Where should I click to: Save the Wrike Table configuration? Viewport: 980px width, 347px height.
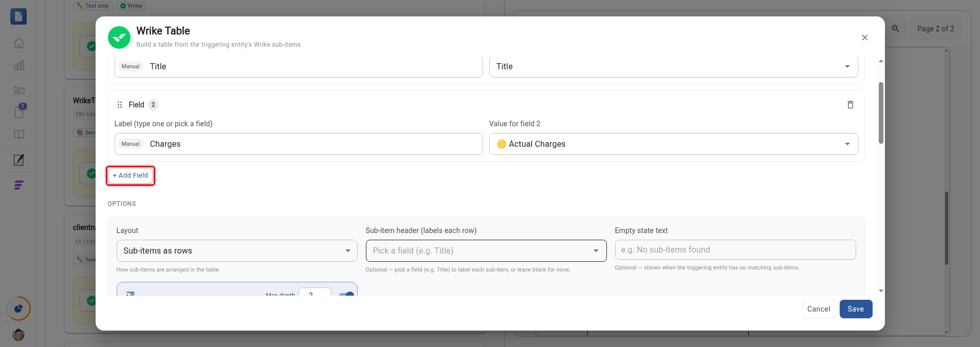pyautogui.click(x=856, y=309)
